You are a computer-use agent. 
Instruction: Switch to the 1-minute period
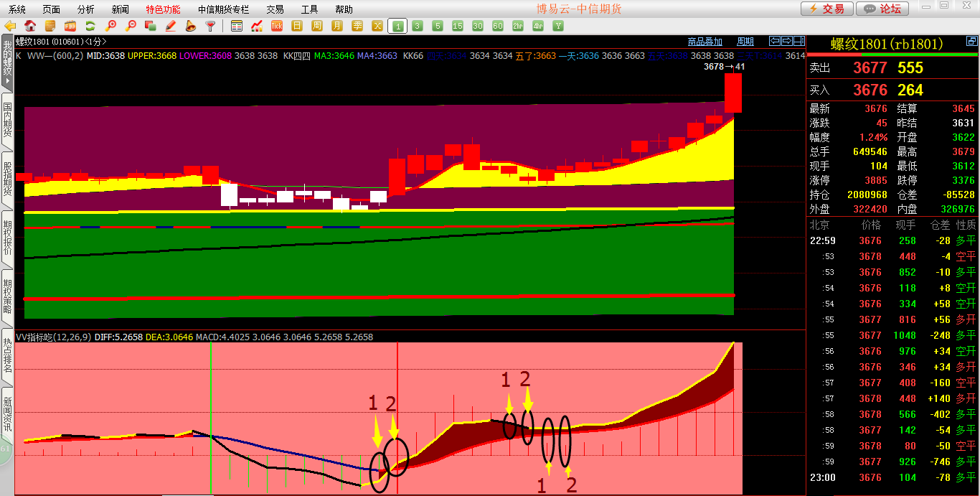pos(397,27)
